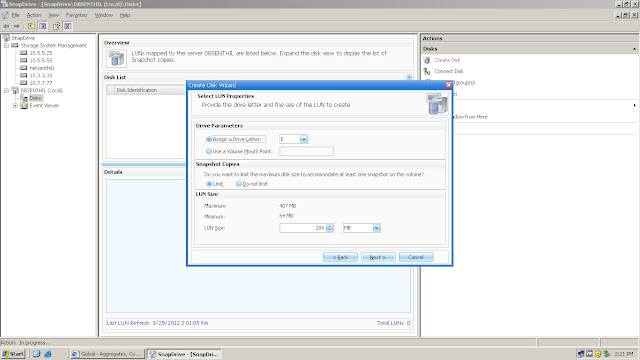
Task: Select netsenthil1 in the tree
Action: (42, 68)
